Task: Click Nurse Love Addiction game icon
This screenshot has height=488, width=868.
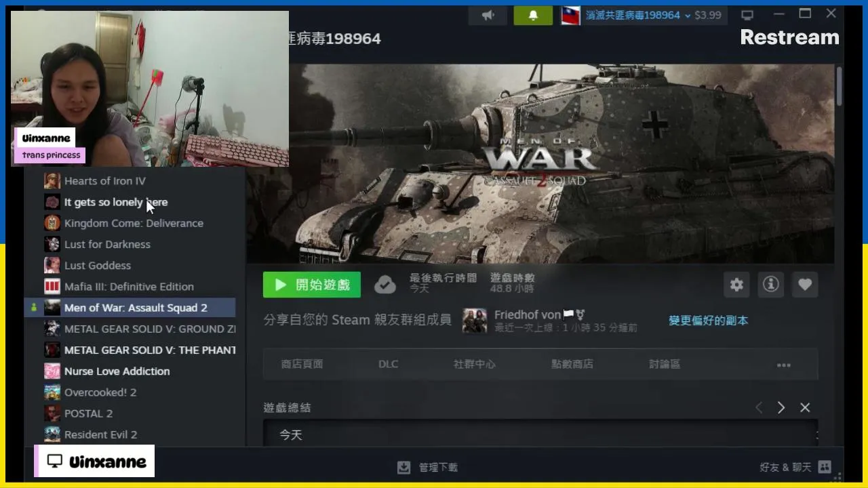Action: pos(52,371)
